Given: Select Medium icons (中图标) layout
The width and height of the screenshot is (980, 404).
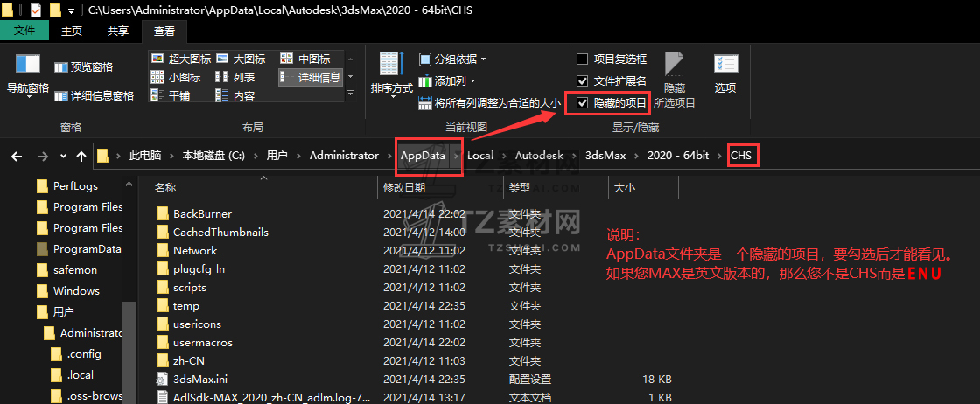Looking at the screenshot, I should (x=305, y=59).
